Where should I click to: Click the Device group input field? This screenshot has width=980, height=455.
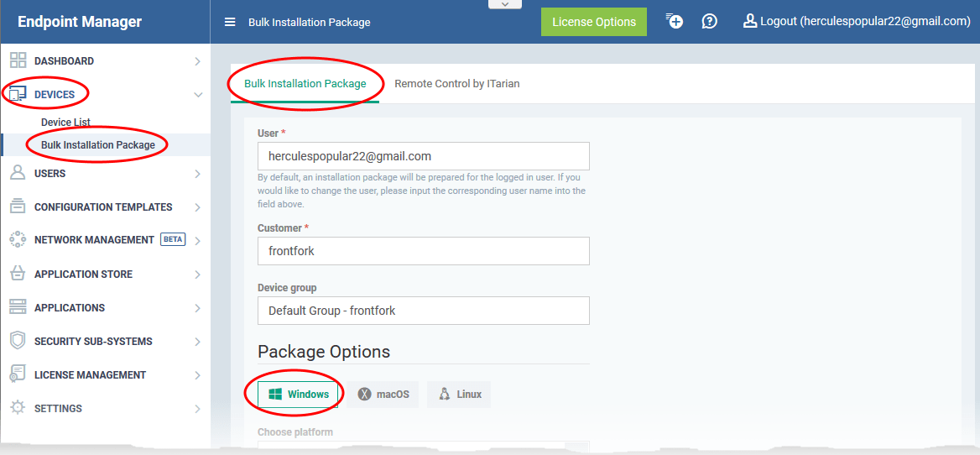click(x=423, y=311)
